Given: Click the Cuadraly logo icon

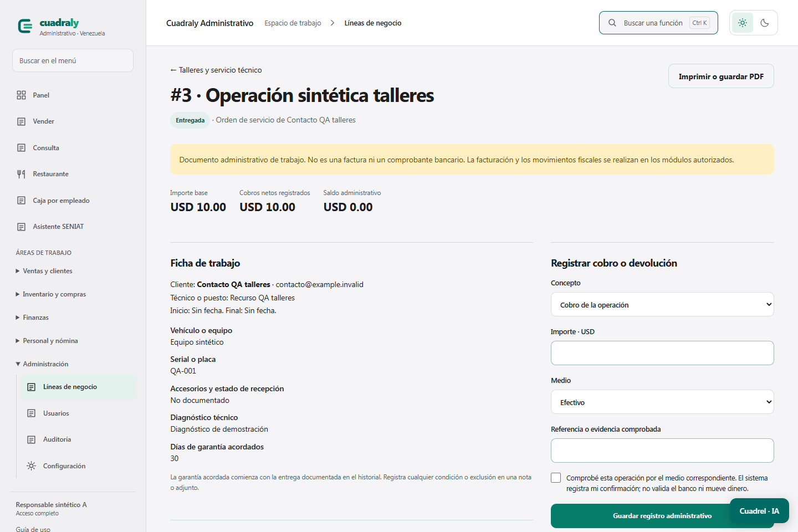Looking at the screenshot, I should [25, 26].
